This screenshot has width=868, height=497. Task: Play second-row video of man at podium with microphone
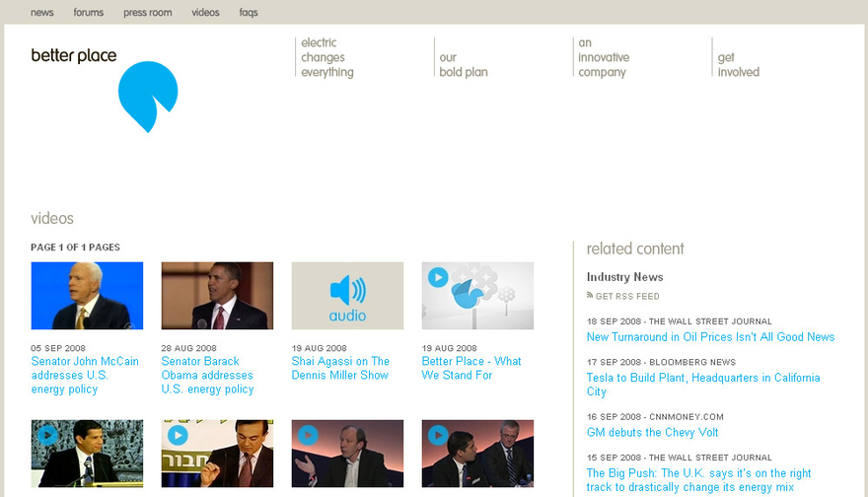(x=87, y=454)
